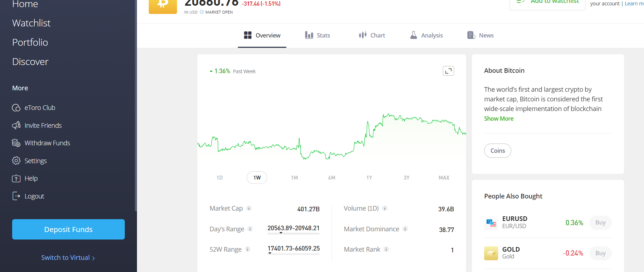
Task: Click the Bitcoin price line chart
Action: pos(331,137)
